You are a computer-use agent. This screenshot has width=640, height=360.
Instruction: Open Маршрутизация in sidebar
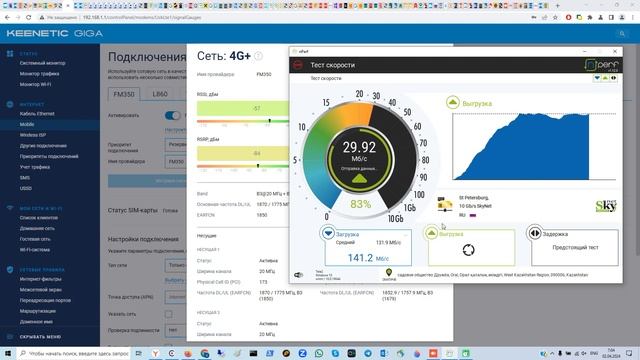click(x=38, y=311)
